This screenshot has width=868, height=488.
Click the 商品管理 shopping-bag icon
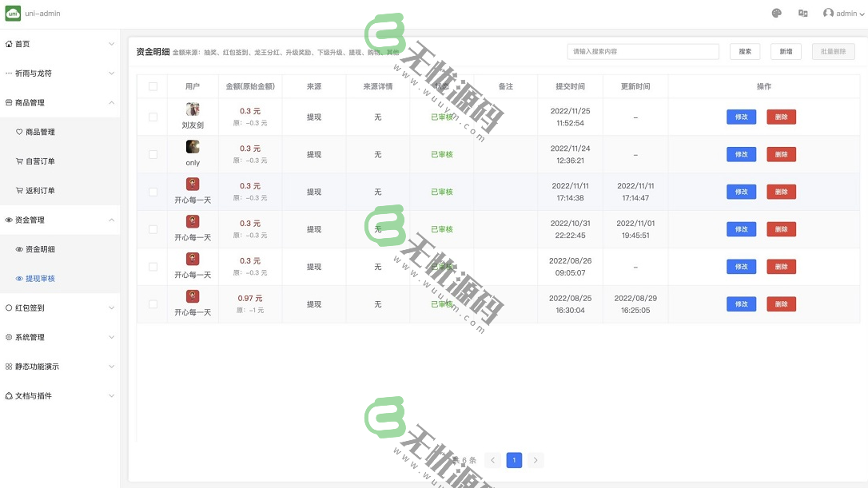click(7, 102)
